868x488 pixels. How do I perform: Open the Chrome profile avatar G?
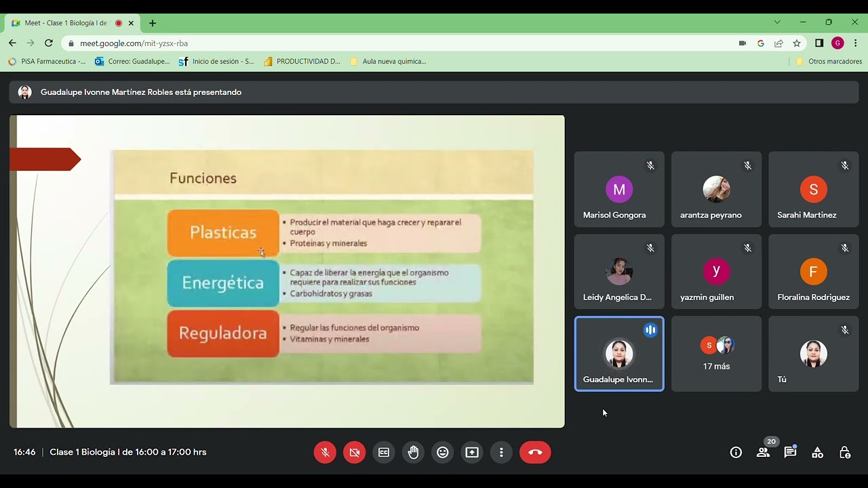click(x=837, y=43)
